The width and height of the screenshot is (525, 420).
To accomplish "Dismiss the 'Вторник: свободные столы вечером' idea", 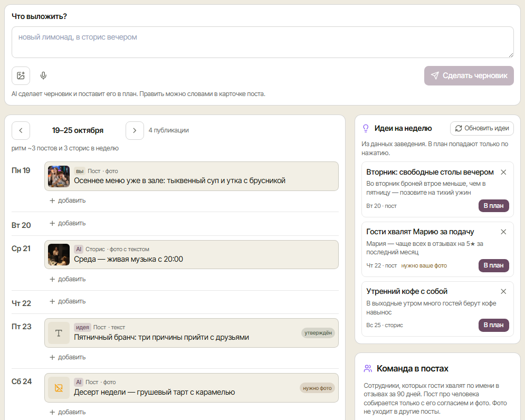I will 503,172.
